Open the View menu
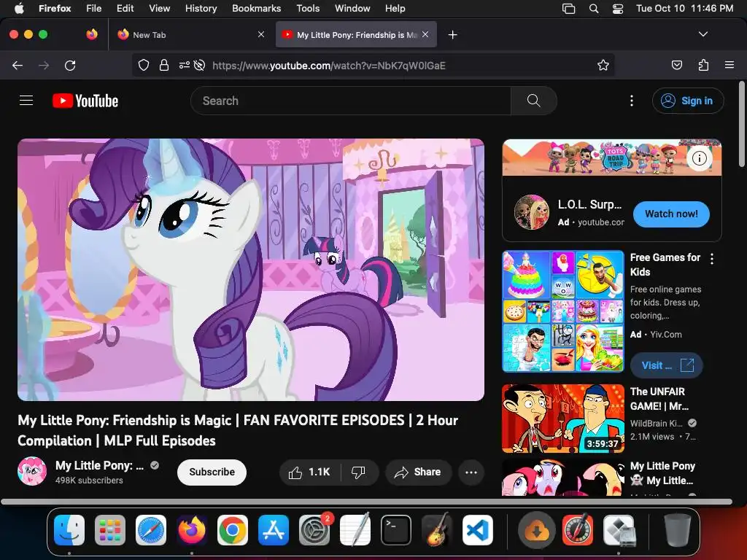This screenshot has height=560, width=747. coord(159,9)
